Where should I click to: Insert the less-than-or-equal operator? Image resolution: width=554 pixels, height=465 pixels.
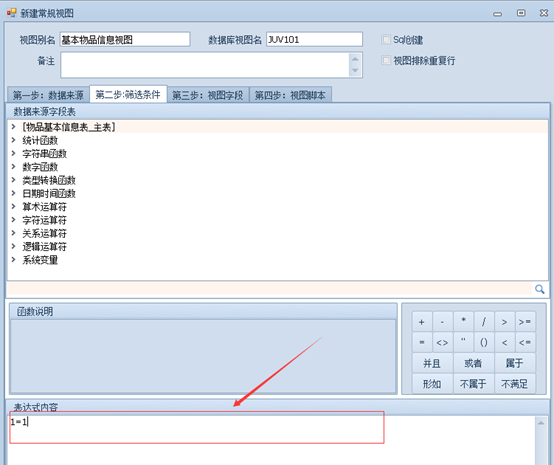pyautogui.click(x=525, y=342)
